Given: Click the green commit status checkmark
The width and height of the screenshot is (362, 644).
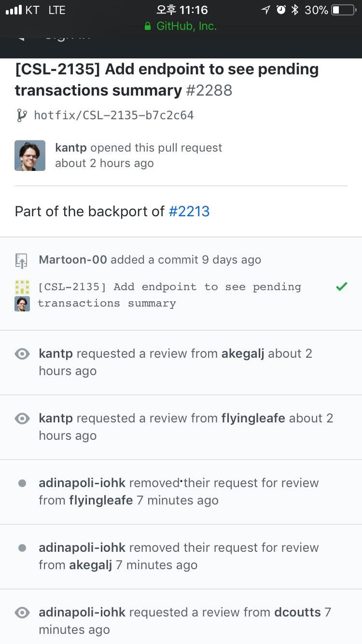Looking at the screenshot, I should point(341,287).
